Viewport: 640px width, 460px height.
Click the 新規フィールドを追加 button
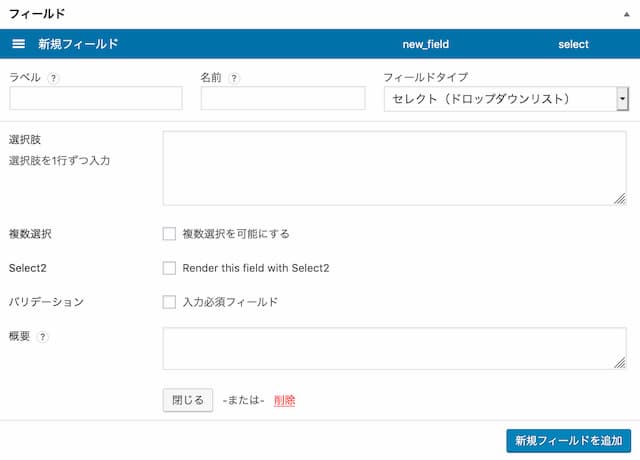point(569,441)
